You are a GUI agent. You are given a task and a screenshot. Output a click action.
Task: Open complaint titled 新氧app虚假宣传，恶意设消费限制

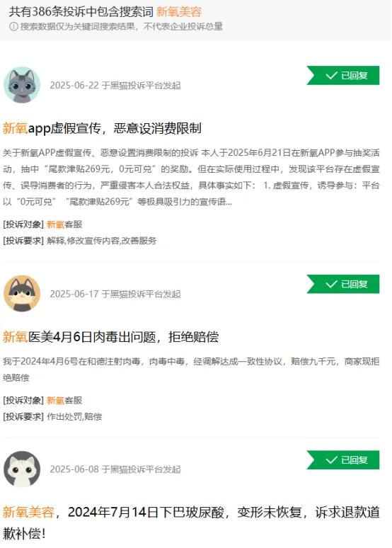pyautogui.click(x=102, y=128)
